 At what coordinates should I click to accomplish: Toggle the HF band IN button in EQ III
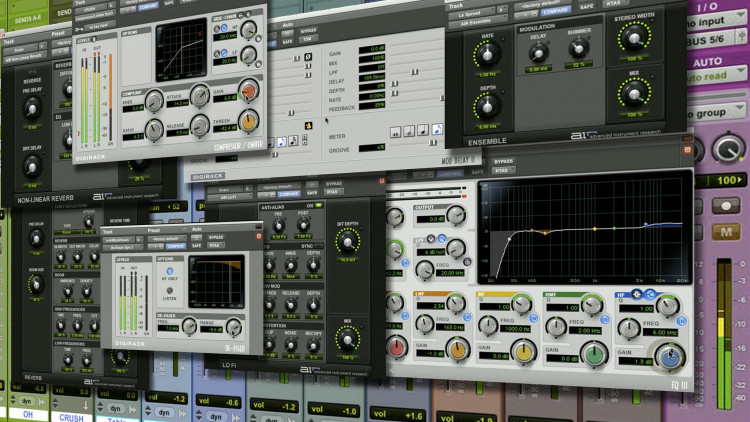click(681, 321)
